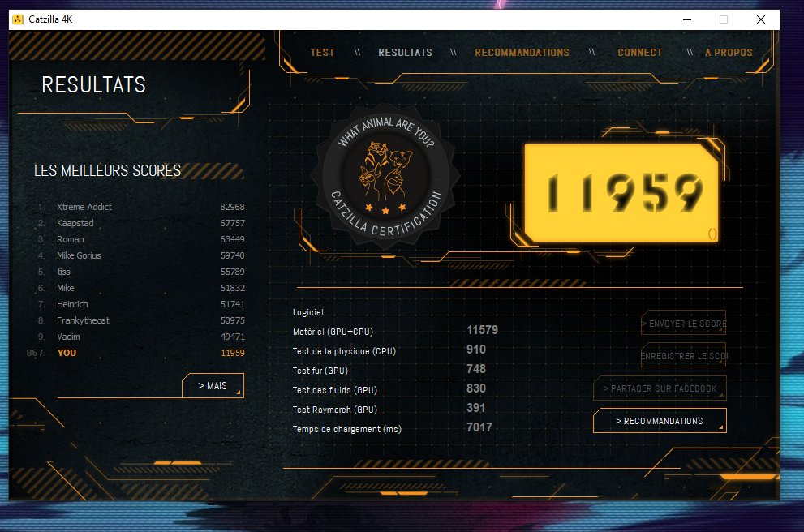Screen dimensions: 804x532
Task: Click the loading time value 7017
Action: 479,427
